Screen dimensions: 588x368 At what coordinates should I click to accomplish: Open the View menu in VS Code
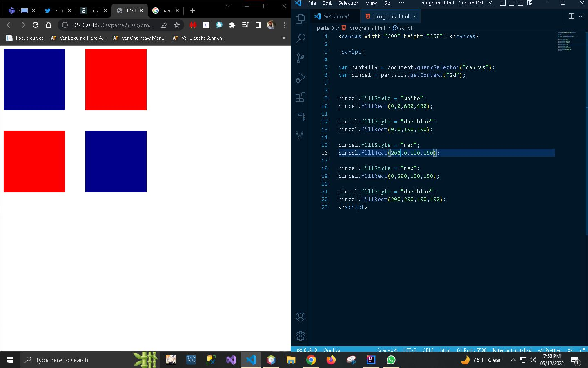tap(371, 3)
